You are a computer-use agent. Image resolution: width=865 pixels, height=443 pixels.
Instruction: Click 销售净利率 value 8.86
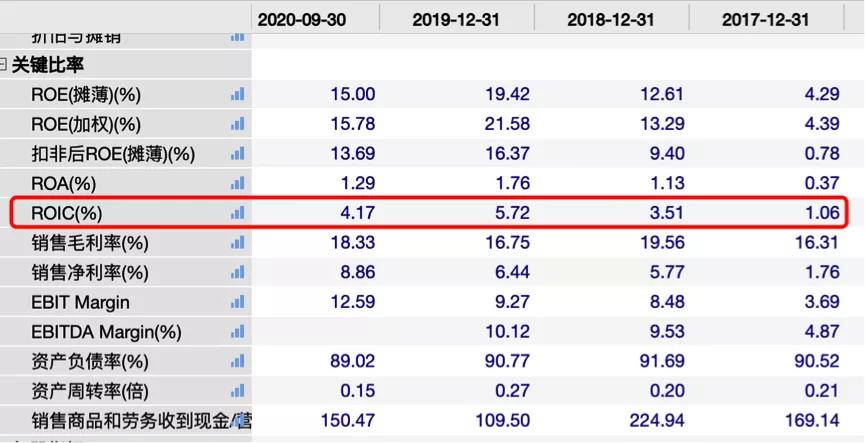(x=358, y=272)
